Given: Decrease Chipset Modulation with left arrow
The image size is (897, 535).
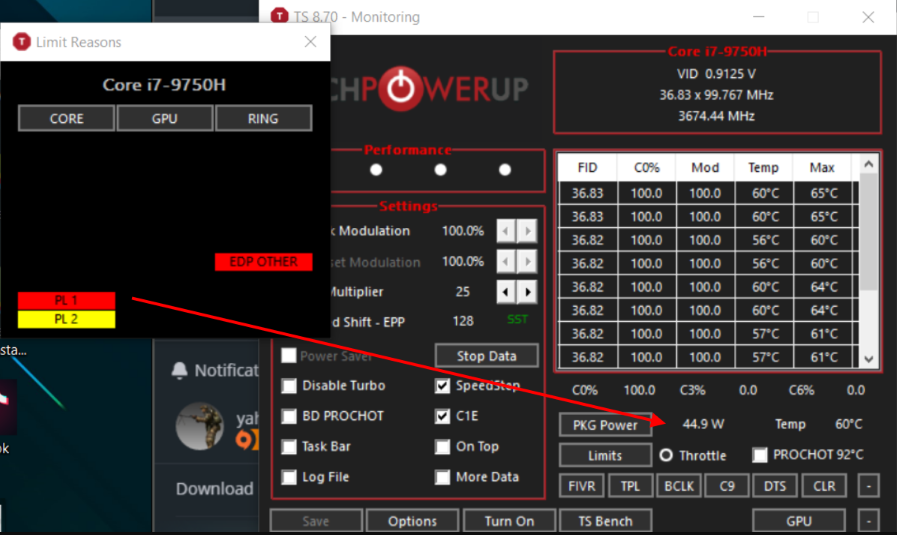Looking at the screenshot, I should 506,261.
